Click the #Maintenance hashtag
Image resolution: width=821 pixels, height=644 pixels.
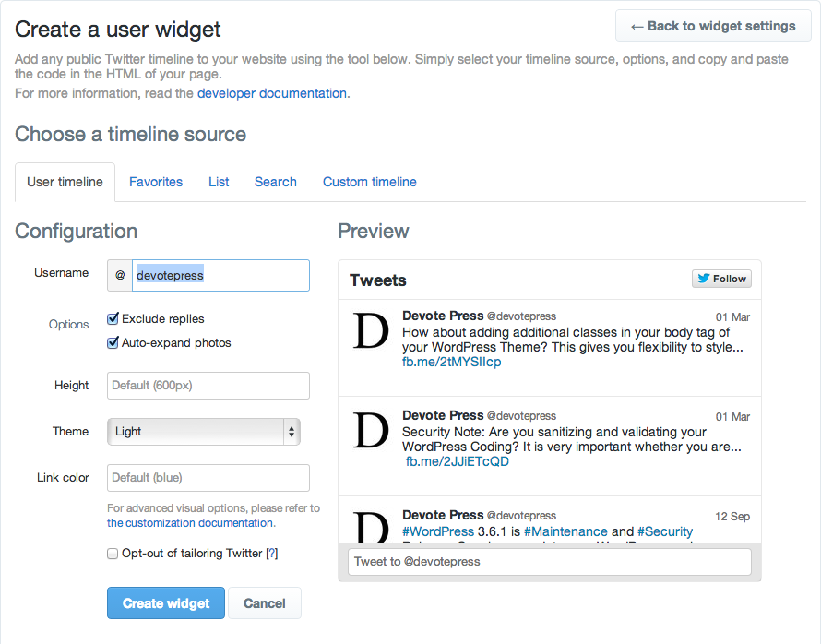click(x=565, y=531)
